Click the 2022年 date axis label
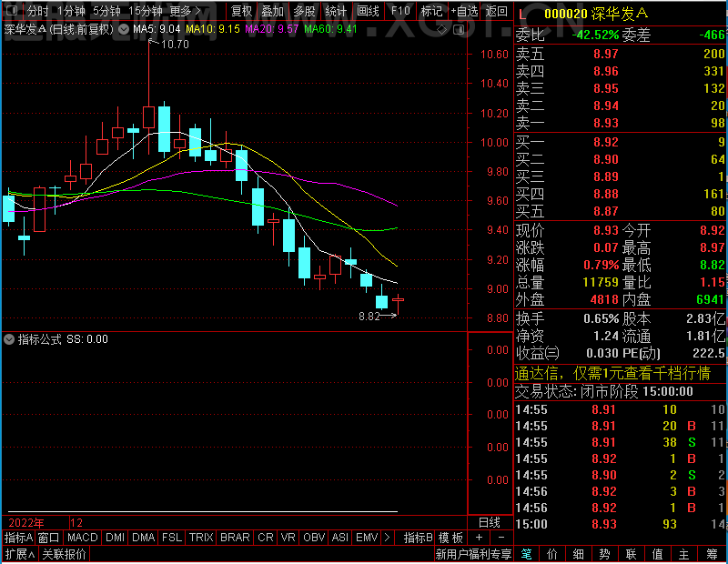This screenshot has height=564, width=728. [26, 523]
